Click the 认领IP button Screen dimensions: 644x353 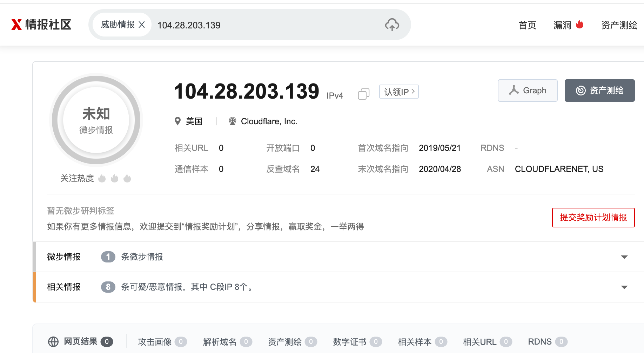click(399, 92)
